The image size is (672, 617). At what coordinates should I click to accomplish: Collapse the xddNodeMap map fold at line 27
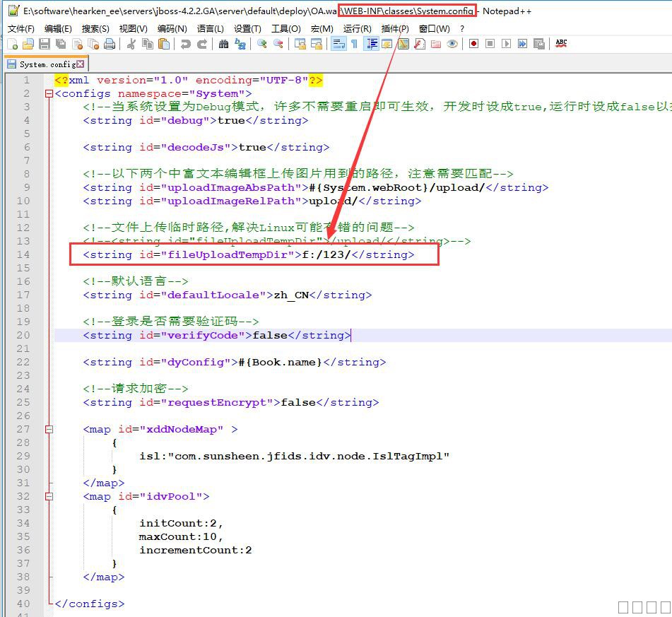pos(48,429)
